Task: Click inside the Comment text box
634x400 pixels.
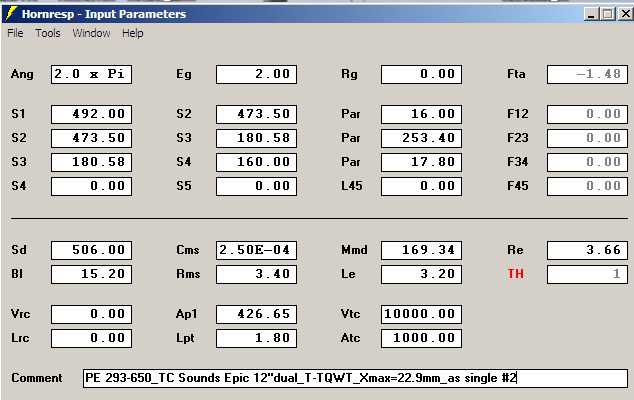Action: [355, 379]
